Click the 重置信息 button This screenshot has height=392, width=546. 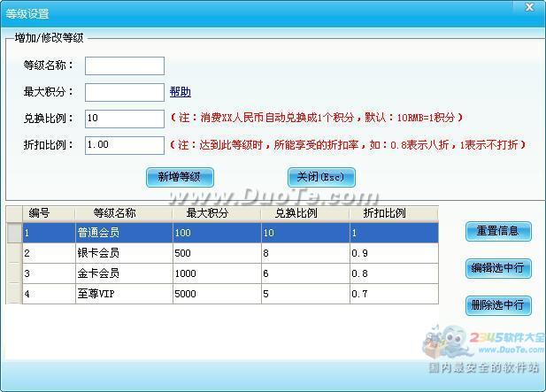[x=498, y=231]
